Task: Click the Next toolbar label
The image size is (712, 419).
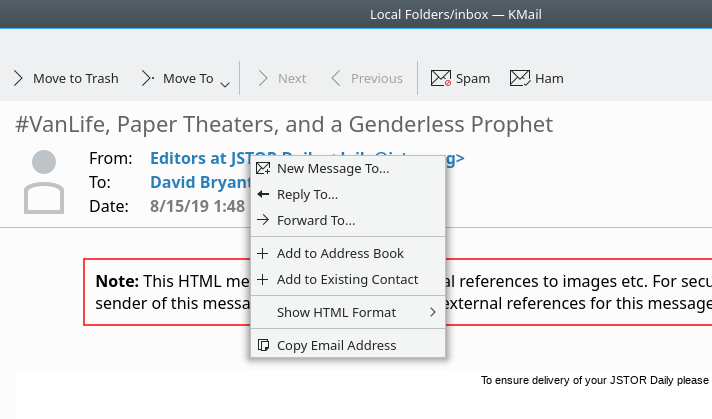Action: pyautogui.click(x=292, y=79)
